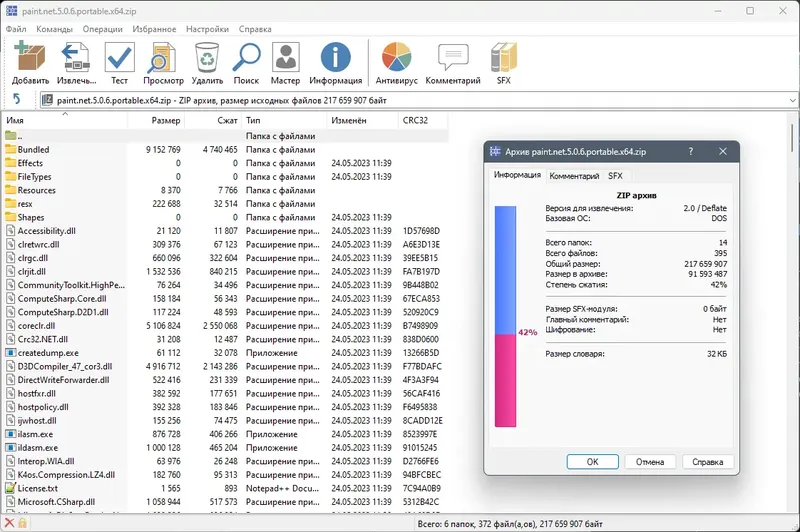The image size is (800, 532).
Task: Click the help '?' icon in archive dialog
Action: point(691,151)
